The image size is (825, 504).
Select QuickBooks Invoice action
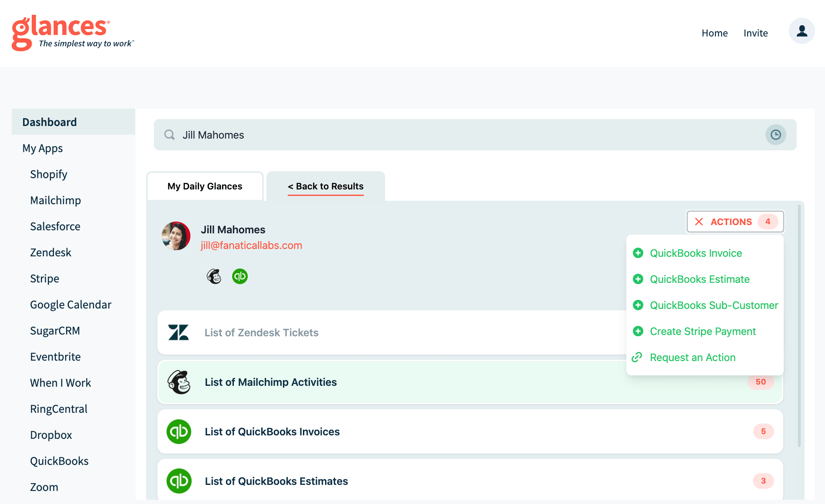(696, 253)
